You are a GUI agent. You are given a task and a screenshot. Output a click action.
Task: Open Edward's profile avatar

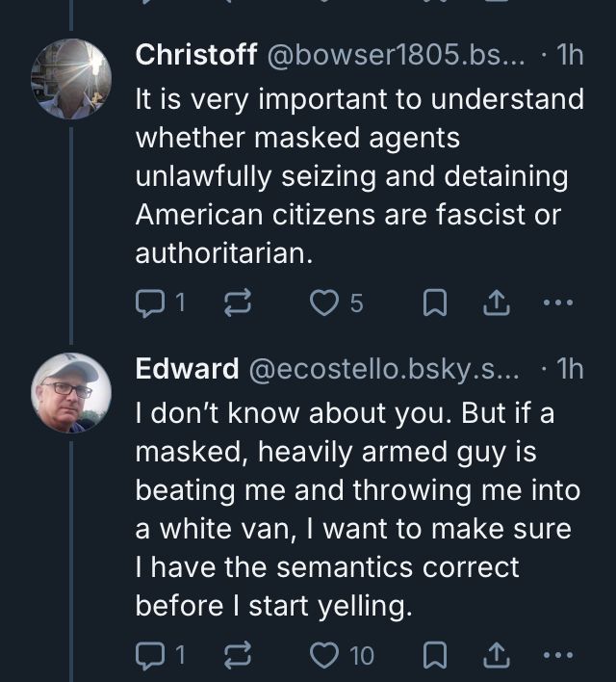coord(71,392)
